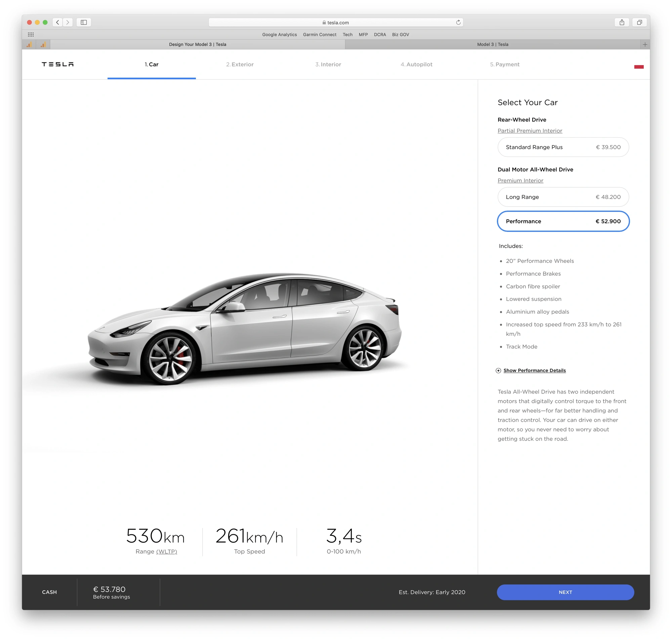Select Standard Range Plus option
This screenshot has width=672, height=639.
tap(563, 147)
